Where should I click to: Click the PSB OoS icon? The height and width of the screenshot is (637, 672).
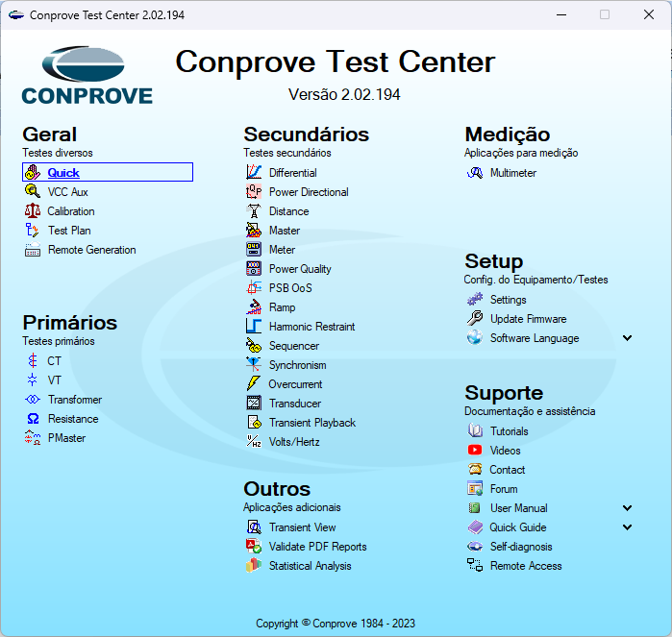click(254, 288)
